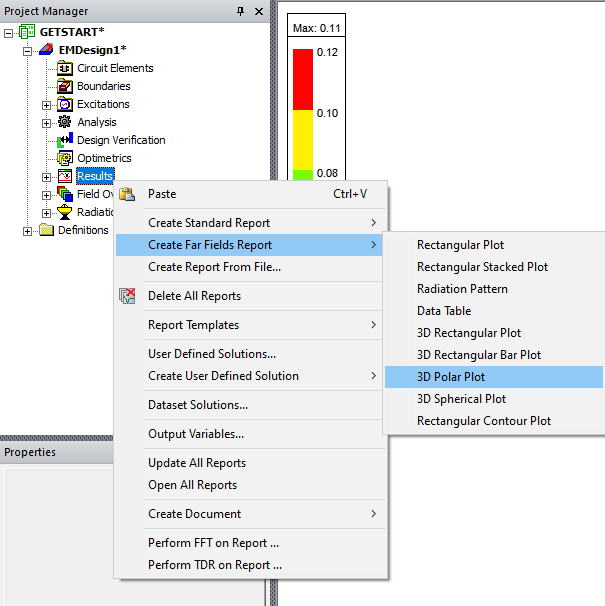Open the Report Templates submenu arrow
This screenshot has height=606, width=605.
pyautogui.click(x=373, y=325)
